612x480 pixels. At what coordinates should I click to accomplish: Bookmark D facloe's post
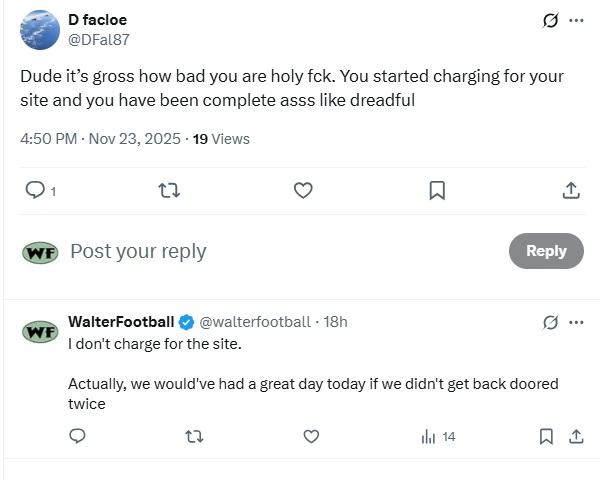(437, 190)
